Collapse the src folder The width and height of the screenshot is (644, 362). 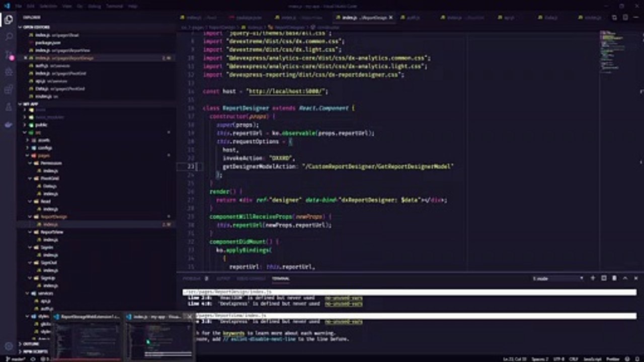coord(38,132)
